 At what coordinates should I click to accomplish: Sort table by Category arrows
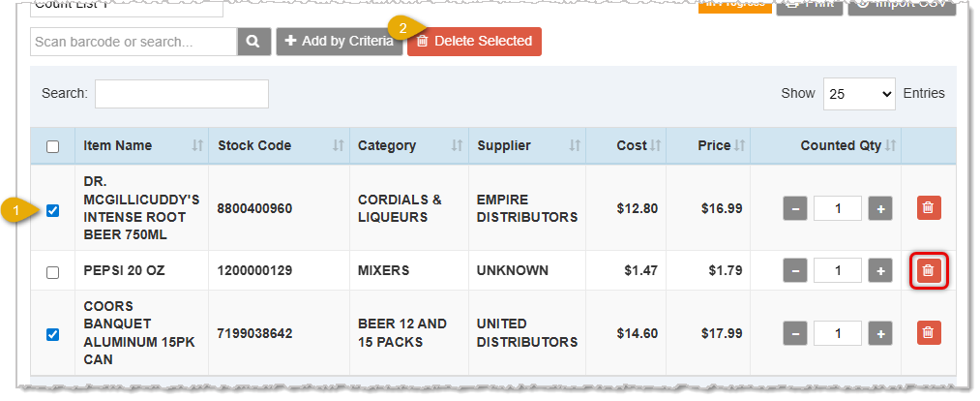point(457,145)
